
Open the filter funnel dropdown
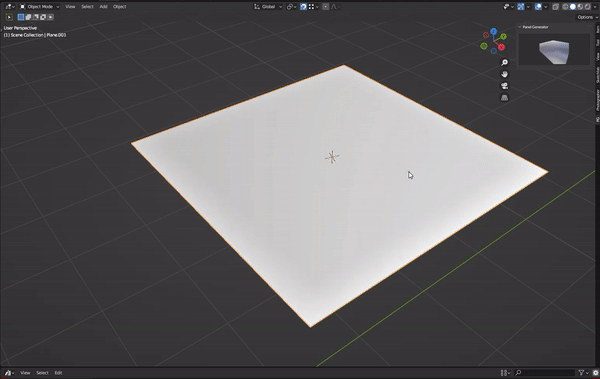click(584, 372)
